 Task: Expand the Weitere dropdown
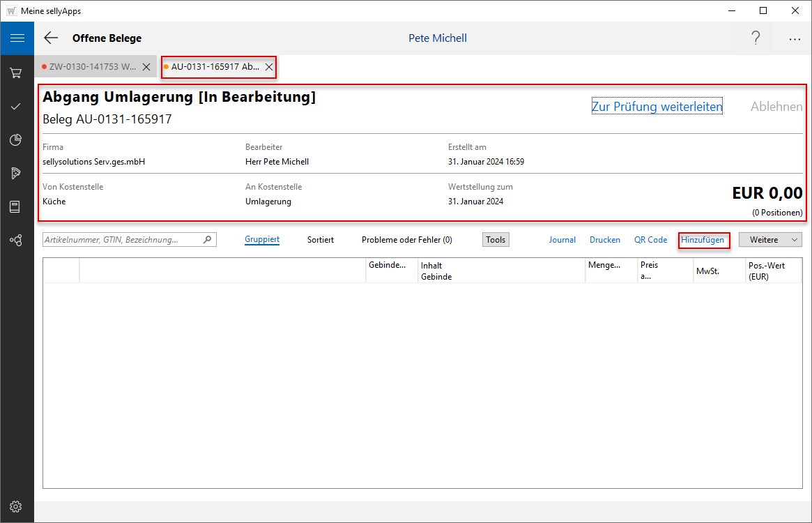click(x=770, y=240)
